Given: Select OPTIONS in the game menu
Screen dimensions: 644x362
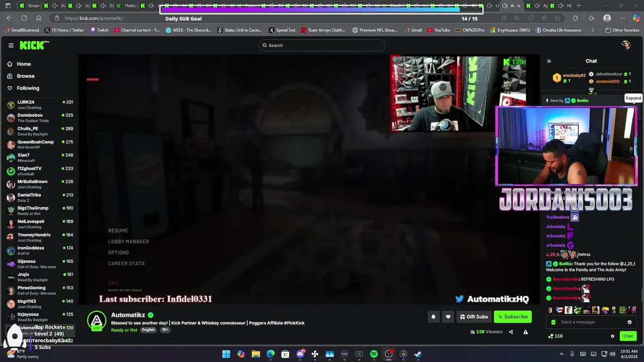Looking at the screenshot, I should pyautogui.click(x=119, y=253).
